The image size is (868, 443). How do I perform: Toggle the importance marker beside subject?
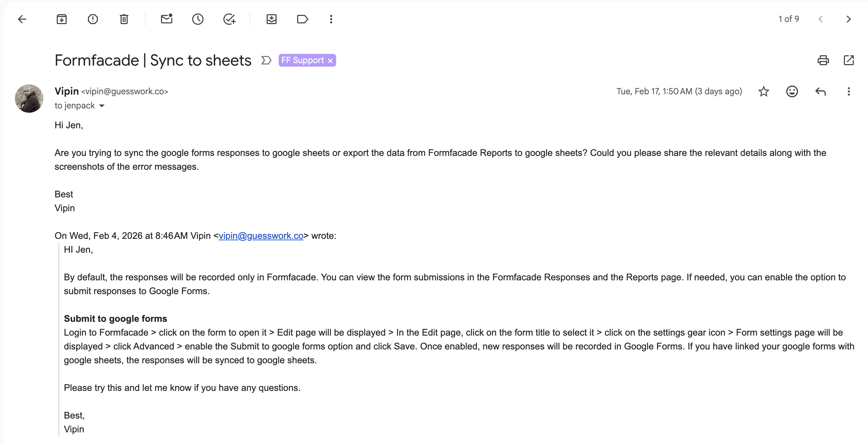(266, 61)
